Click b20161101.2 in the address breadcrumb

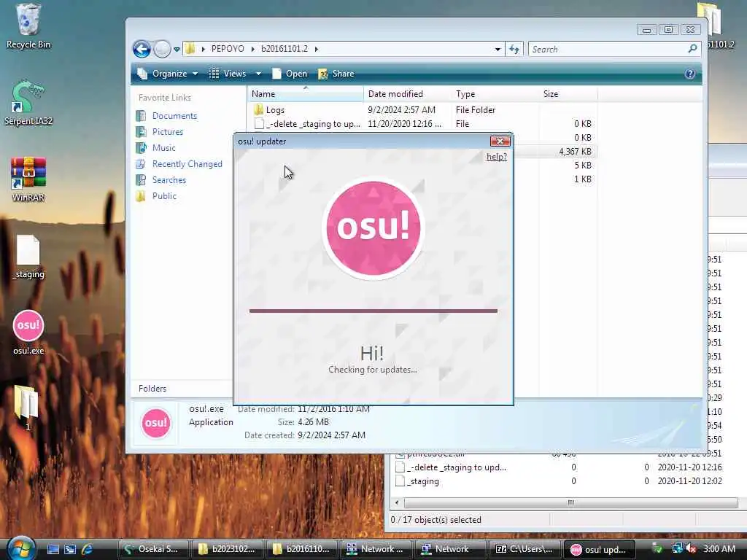pyautogui.click(x=285, y=49)
